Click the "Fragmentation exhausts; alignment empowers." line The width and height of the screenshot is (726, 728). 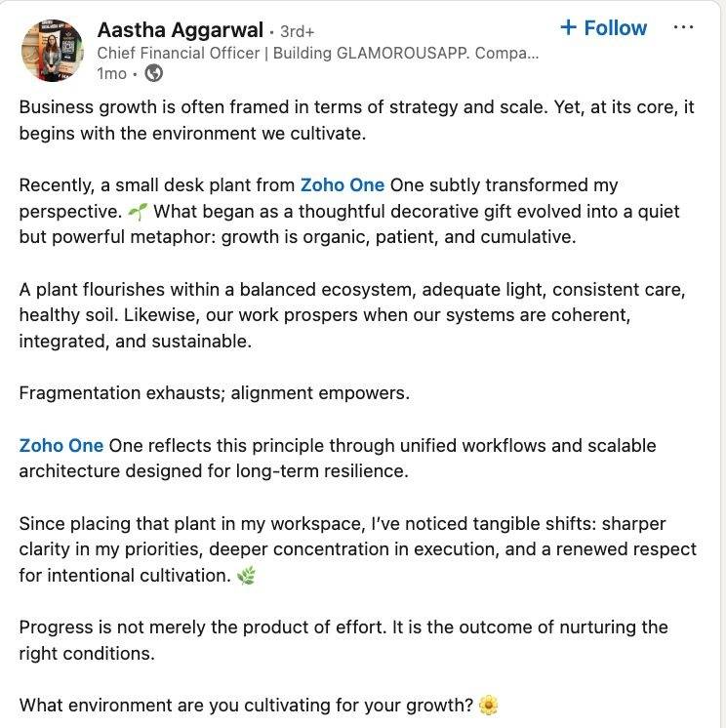click(215, 393)
